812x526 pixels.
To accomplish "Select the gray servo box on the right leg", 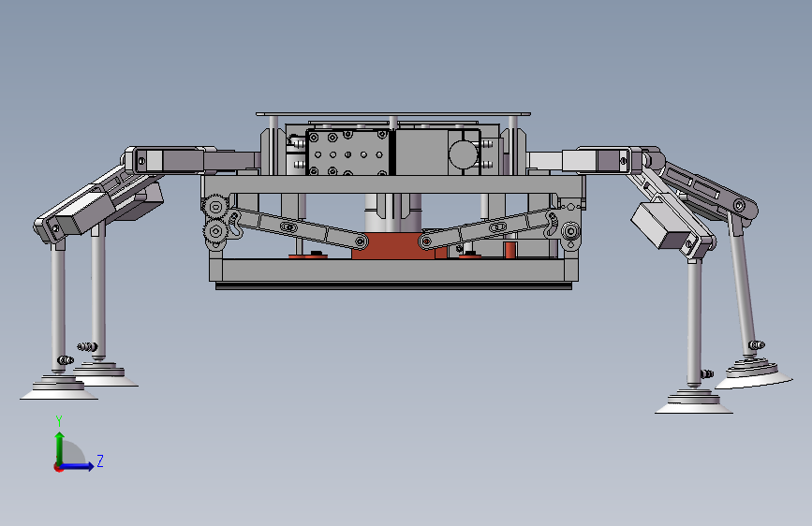I will click(661, 226).
